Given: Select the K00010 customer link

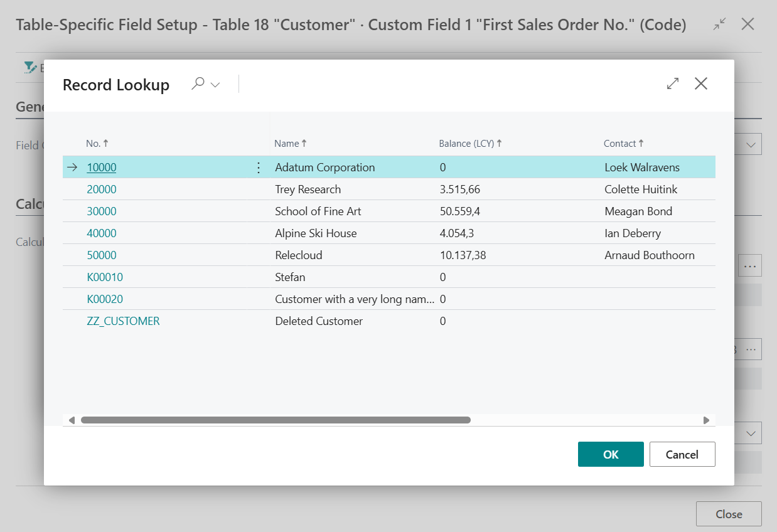Looking at the screenshot, I should 105,277.
